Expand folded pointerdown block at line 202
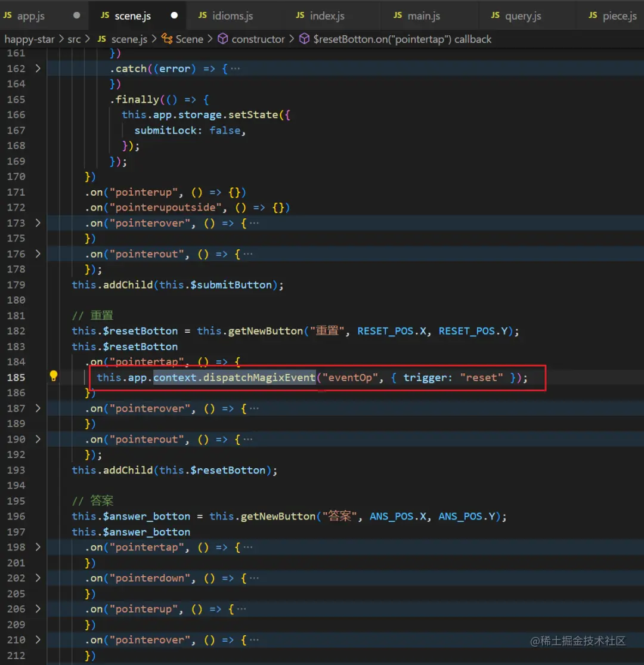The height and width of the screenshot is (665, 644). (x=38, y=578)
